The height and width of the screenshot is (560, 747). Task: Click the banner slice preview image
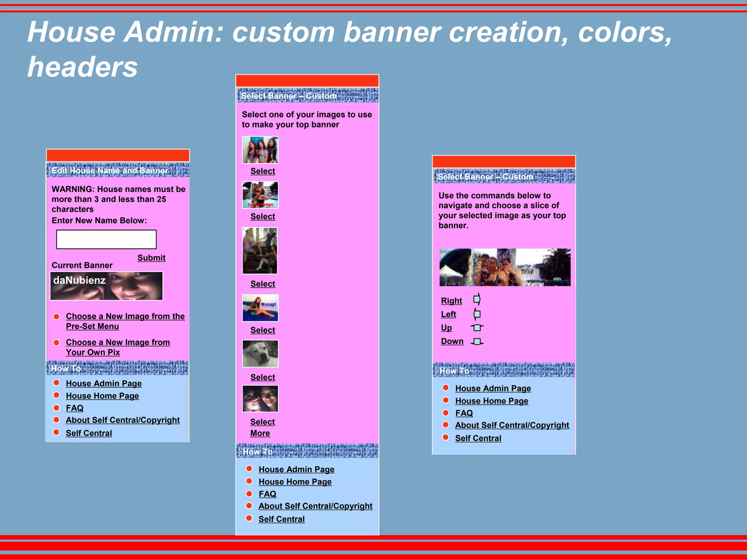tap(505, 267)
